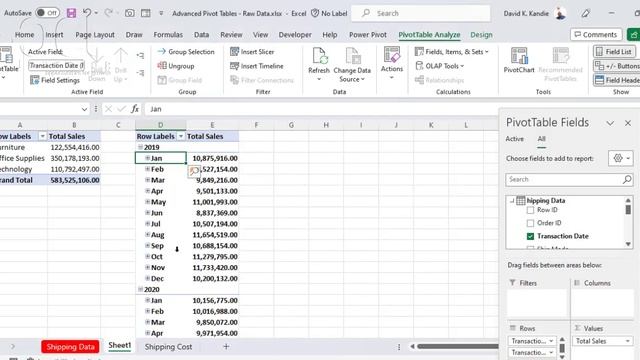Screen dimensions: 640x360
Task: Click the fields search magnifier icon
Action: [x=627, y=179]
